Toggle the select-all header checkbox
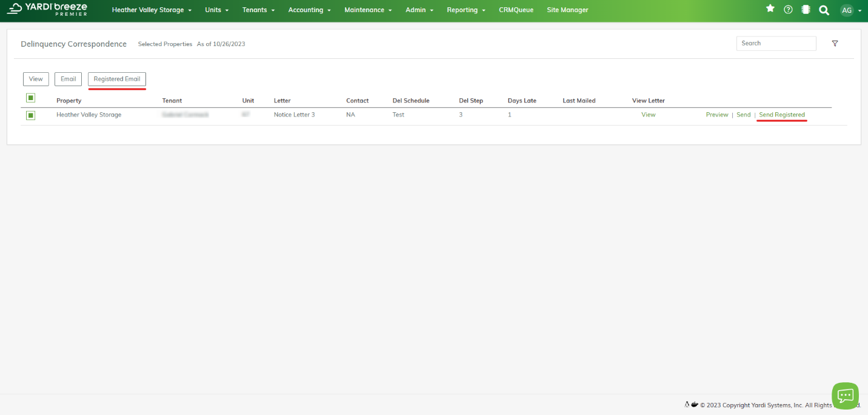The height and width of the screenshot is (415, 868). coord(31,98)
